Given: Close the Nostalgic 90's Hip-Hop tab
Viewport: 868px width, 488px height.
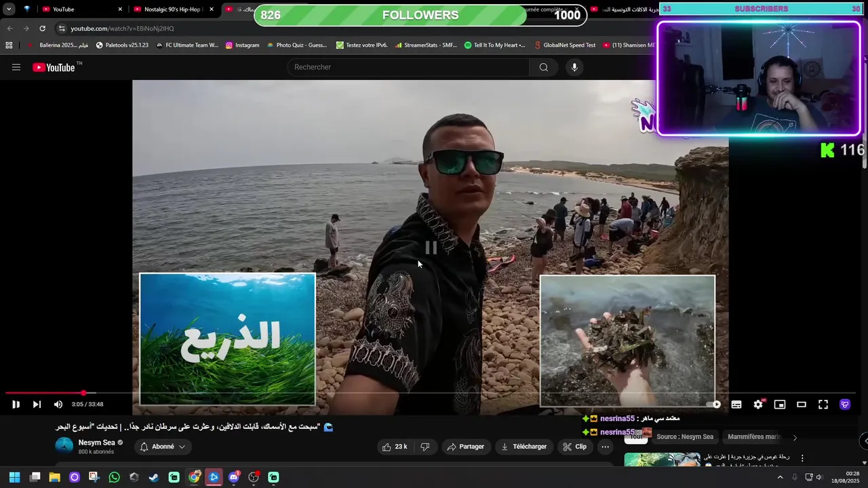Looking at the screenshot, I should [212, 9].
